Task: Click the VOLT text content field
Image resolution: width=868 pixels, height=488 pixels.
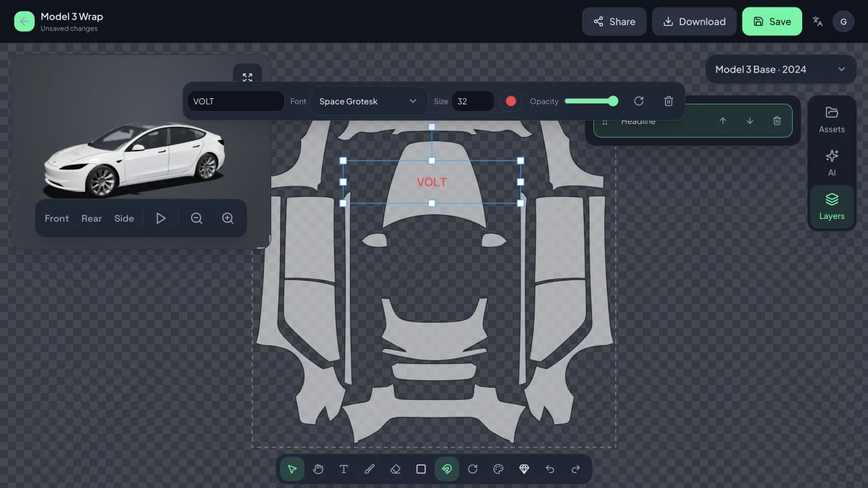Action: coord(236,101)
